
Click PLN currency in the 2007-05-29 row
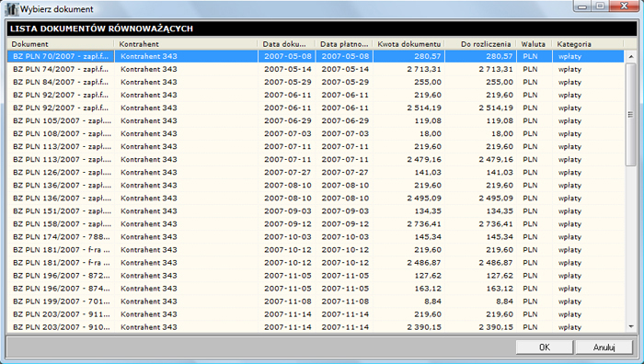pyautogui.click(x=530, y=82)
